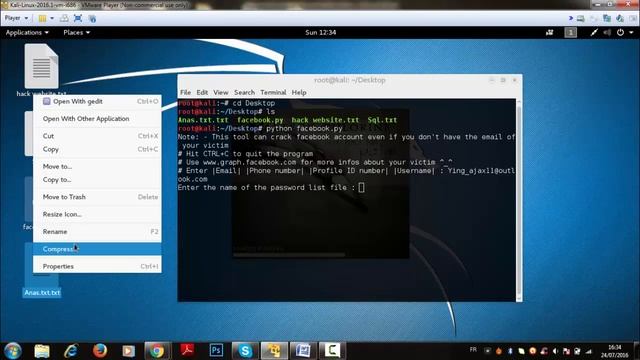Viewport: 640px width, 360px height.
Task: Open the terminal File menu
Action: 185,92
